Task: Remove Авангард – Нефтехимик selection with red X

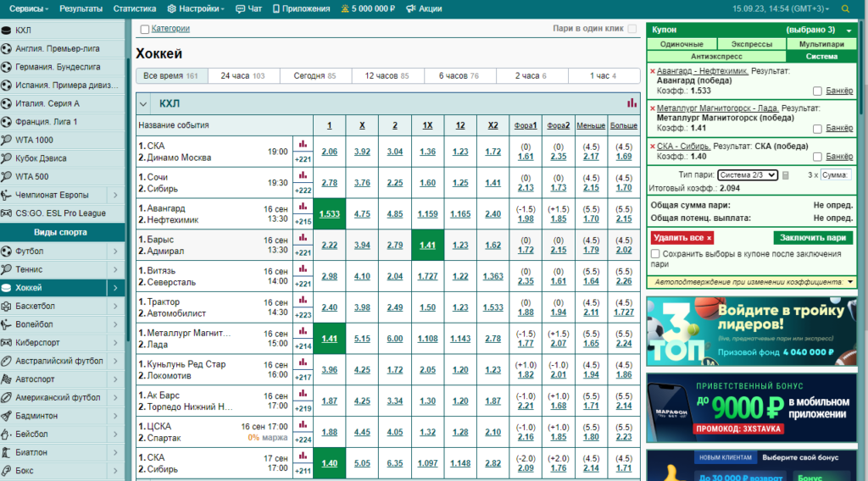Action: 653,71
